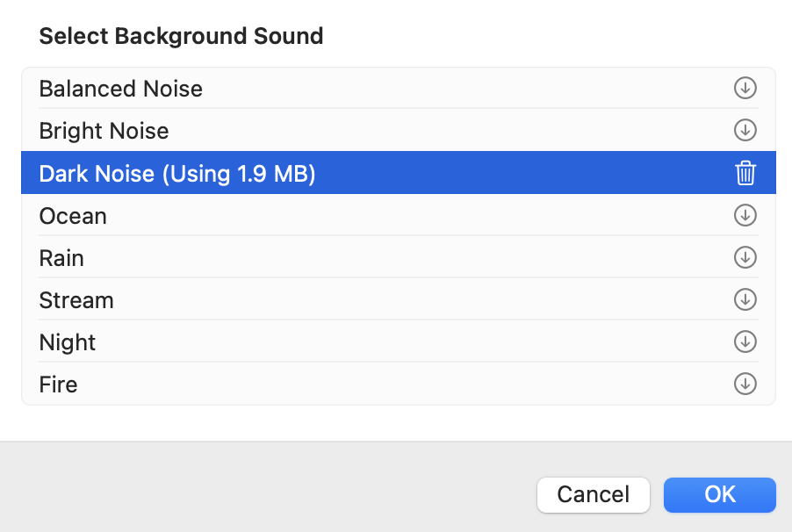Image resolution: width=792 pixels, height=532 pixels.
Task: Download the Stream sound
Action: (745, 299)
